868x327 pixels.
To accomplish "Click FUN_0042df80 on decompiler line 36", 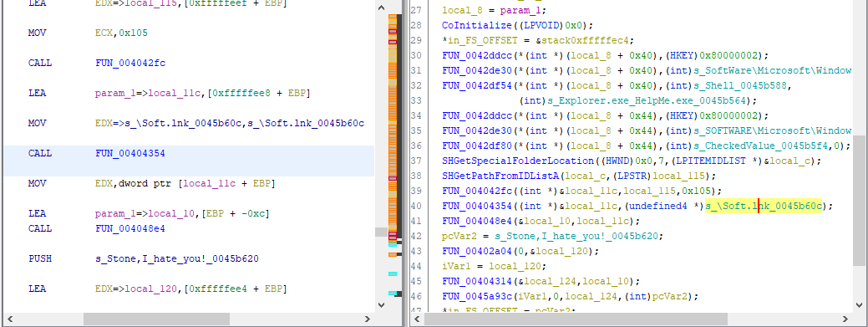I will (x=477, y=146).
